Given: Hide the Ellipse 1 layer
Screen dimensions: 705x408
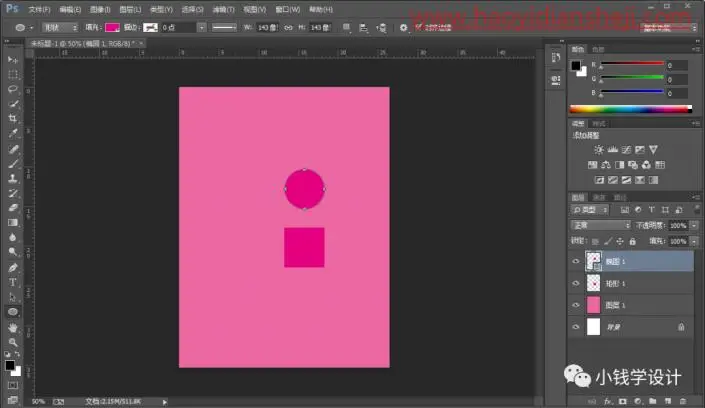Looking at the screenshot, I should [x=576, y=261].
